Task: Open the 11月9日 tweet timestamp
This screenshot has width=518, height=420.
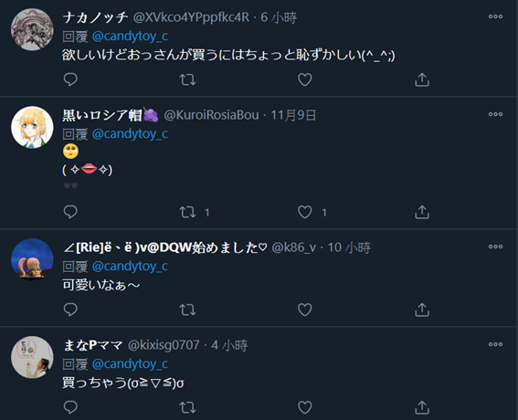Action: (x=293, y=115)
